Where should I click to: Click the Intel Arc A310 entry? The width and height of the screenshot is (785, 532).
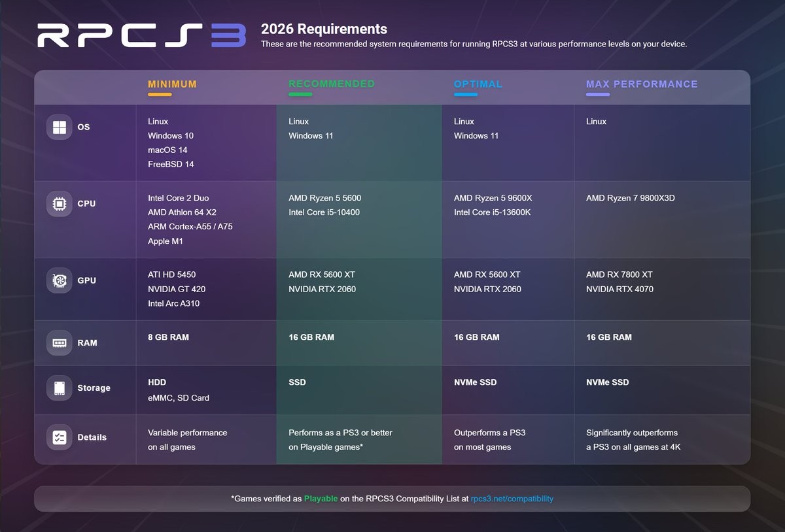(x=173, y=303)
